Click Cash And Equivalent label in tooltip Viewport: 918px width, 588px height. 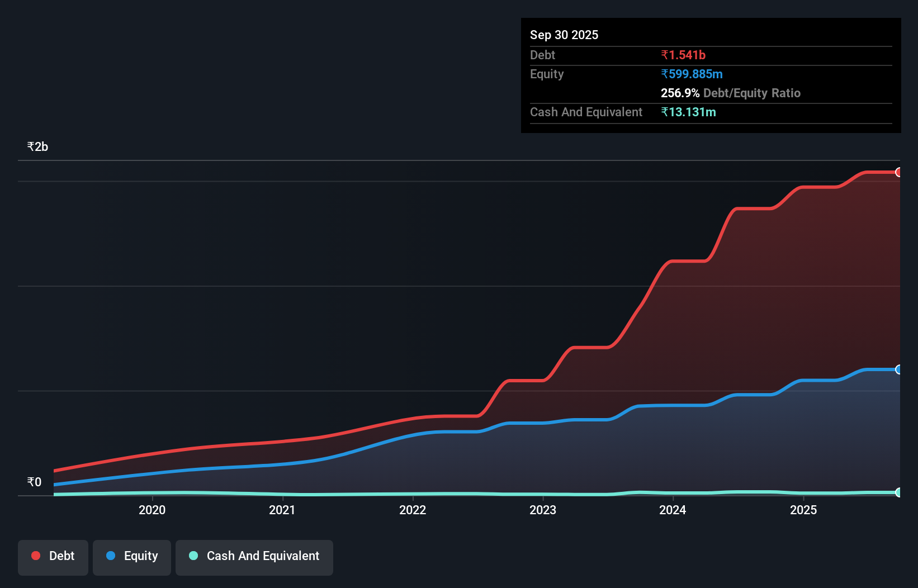pyautogui.click(x=586, y=112)
